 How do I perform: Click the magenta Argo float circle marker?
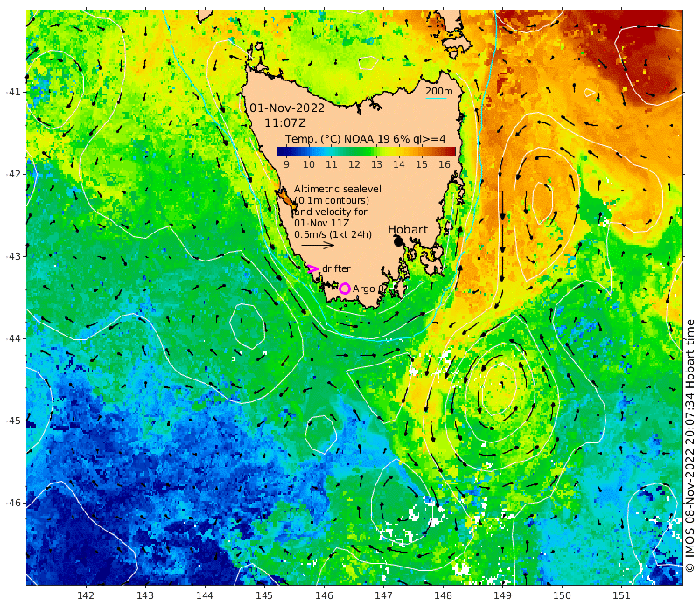tap(344, 289)
